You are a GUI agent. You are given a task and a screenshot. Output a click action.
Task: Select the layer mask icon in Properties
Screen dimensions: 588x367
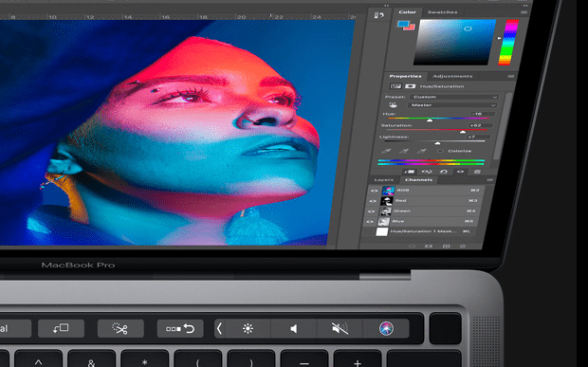410,86
